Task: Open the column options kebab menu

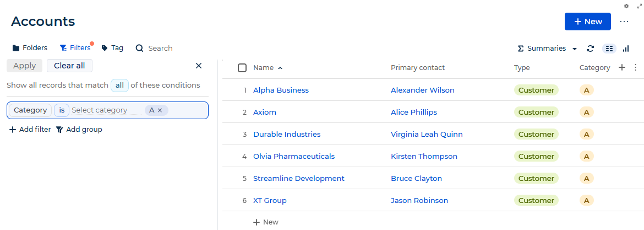Action: click(x=635, y=67)
